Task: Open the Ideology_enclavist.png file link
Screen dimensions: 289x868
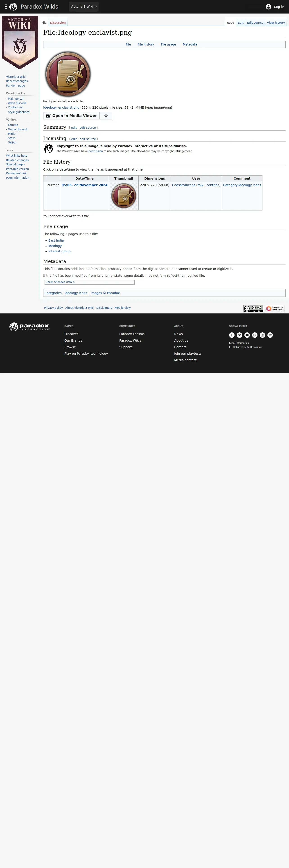Action: click(x=61, y=107)
